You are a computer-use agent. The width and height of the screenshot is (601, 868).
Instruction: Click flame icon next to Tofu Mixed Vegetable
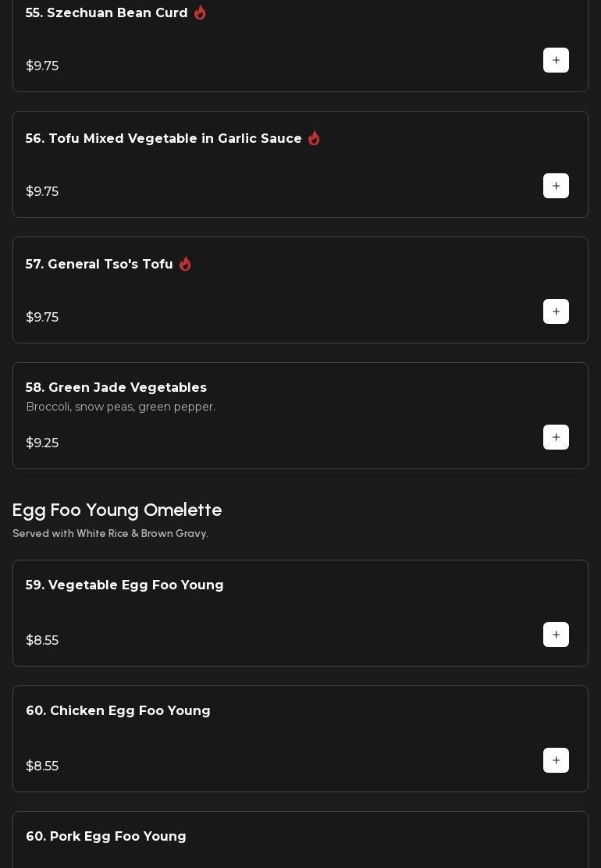pyautogui.click(x=314, y=138)
